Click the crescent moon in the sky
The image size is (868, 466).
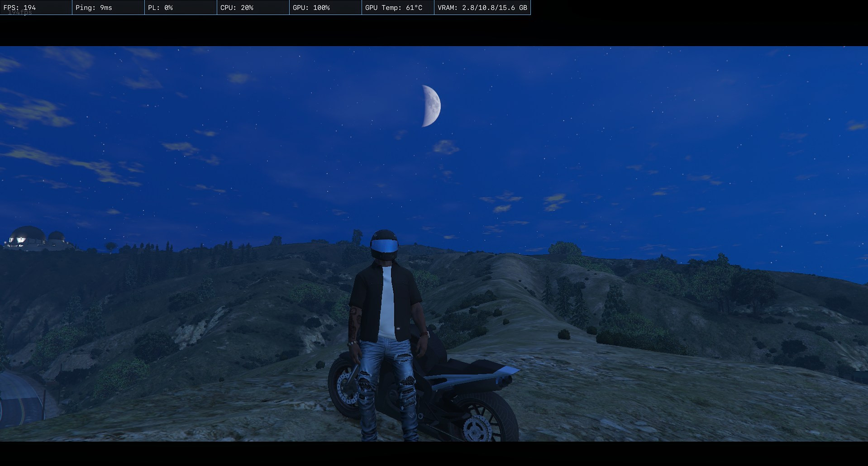coord(431,106)
